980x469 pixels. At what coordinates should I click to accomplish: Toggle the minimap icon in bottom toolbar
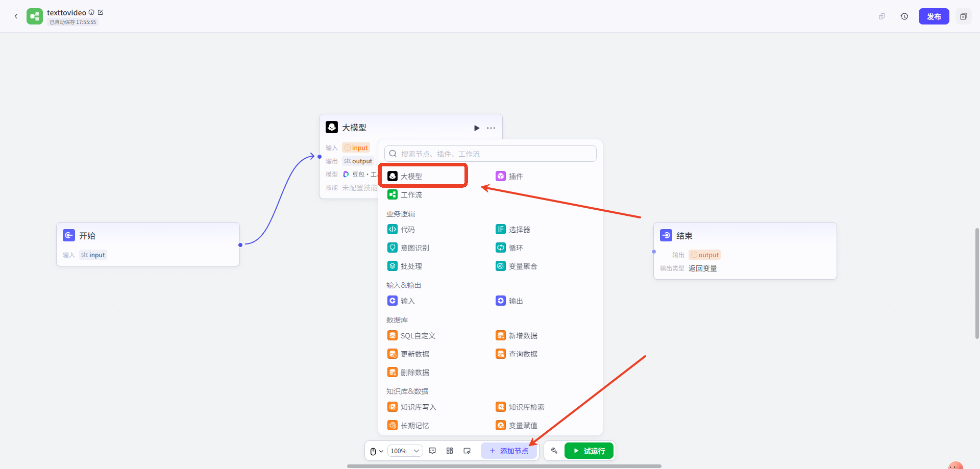(467, 451)
